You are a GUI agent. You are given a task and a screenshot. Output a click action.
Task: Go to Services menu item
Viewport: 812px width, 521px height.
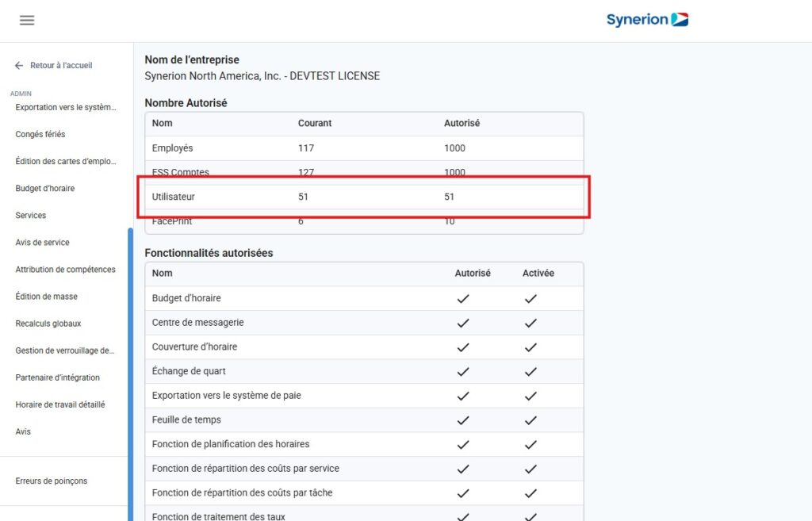point(31,216)
